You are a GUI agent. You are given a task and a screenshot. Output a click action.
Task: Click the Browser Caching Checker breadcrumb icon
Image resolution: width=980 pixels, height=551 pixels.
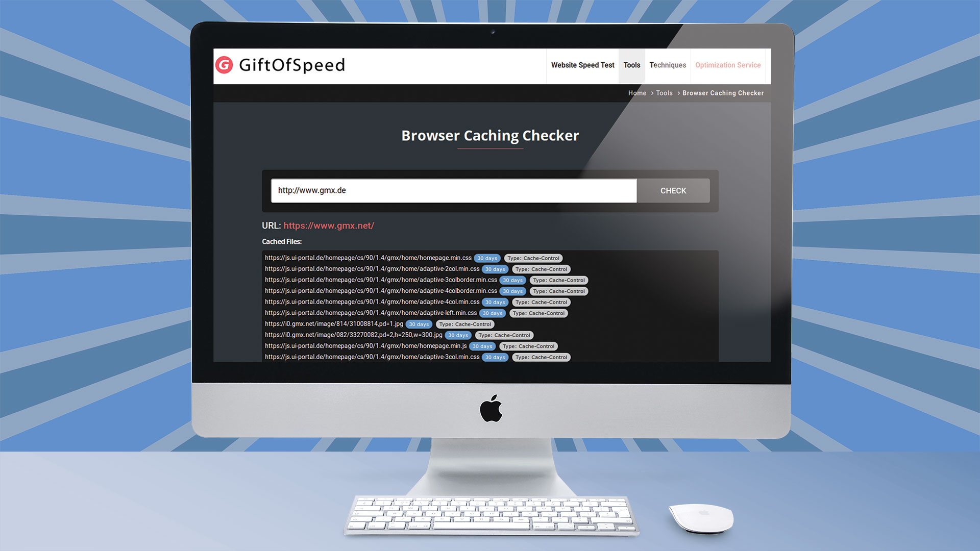point(723,93)
